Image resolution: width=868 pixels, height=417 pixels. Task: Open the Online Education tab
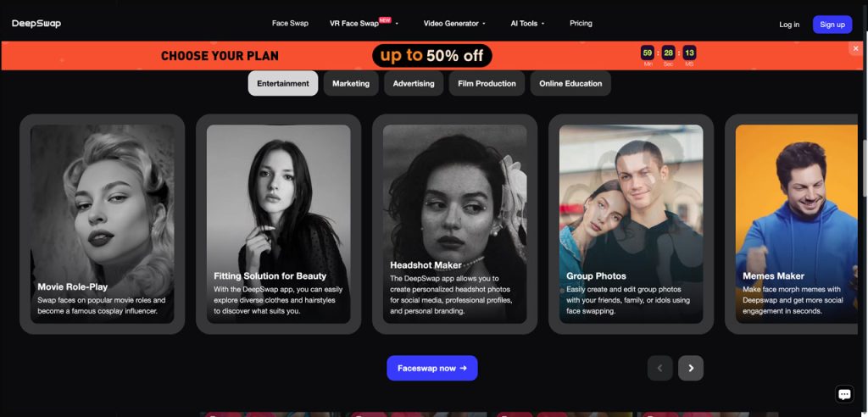click(x=570, y=84)
